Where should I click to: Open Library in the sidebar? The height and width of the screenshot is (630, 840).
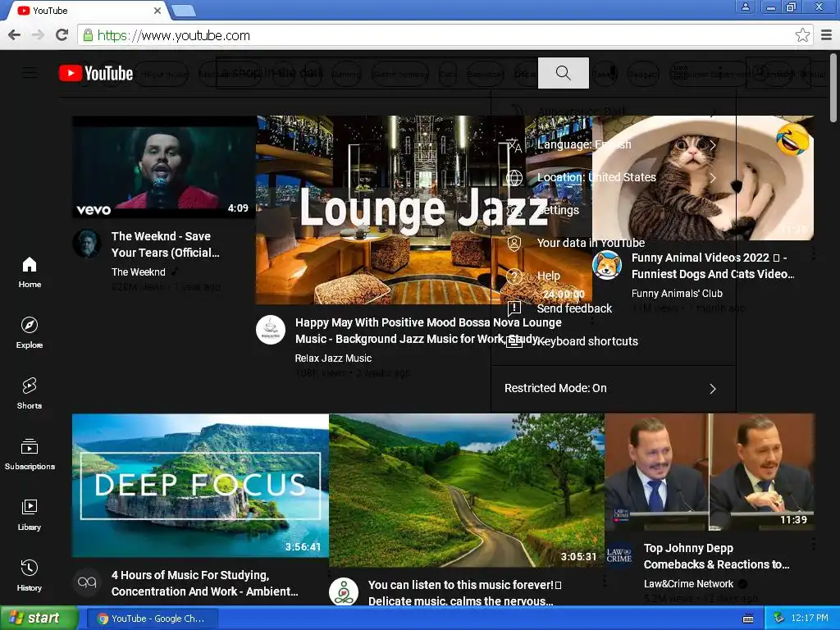30,515
